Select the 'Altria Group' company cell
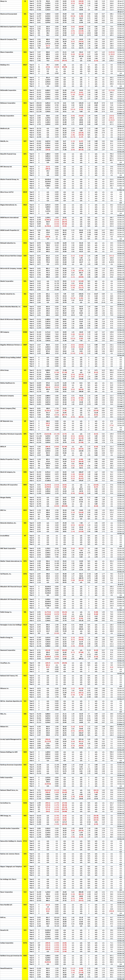The width and height of the screenshot is (125, 980). [11, 370]
